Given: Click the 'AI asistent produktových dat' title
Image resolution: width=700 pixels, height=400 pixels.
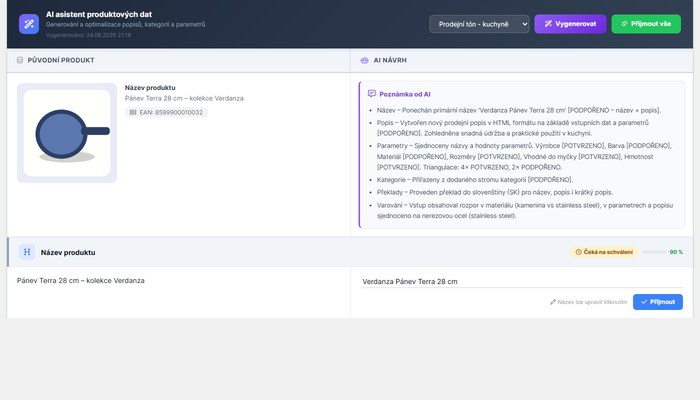Looking at the screenshot, I should point(99,14).
